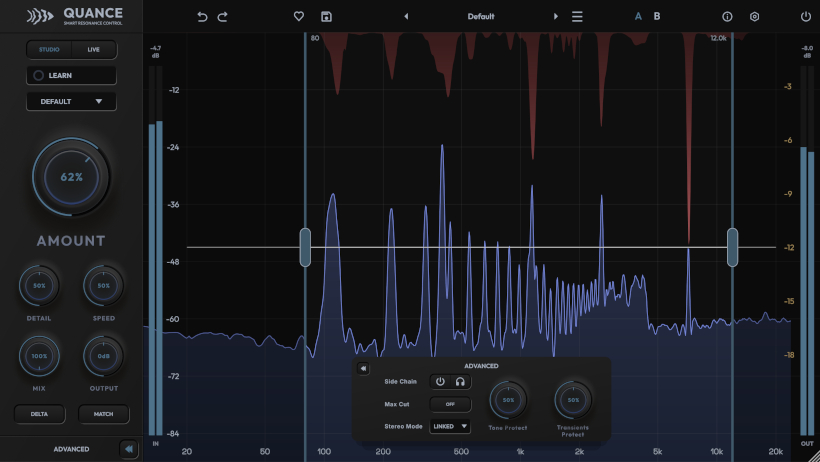This screenshot has width=820, height=462.
Task: Go to the next preset arrow
Action: point(555,17)
